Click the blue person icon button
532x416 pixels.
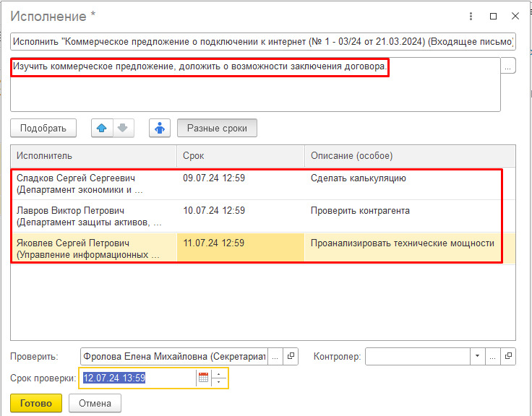160,128
